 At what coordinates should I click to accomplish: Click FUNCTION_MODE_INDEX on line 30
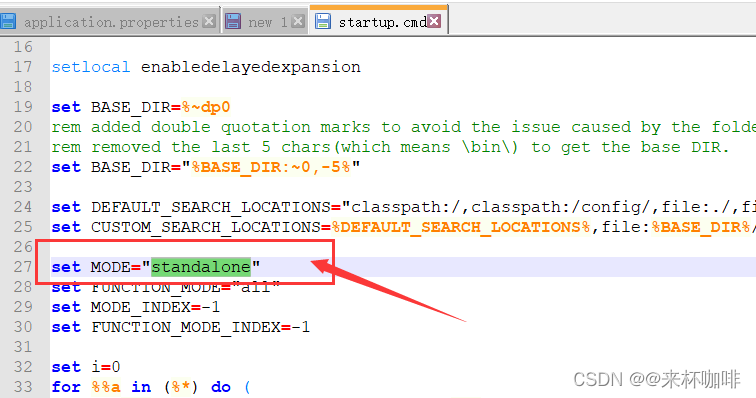[186, 328]
